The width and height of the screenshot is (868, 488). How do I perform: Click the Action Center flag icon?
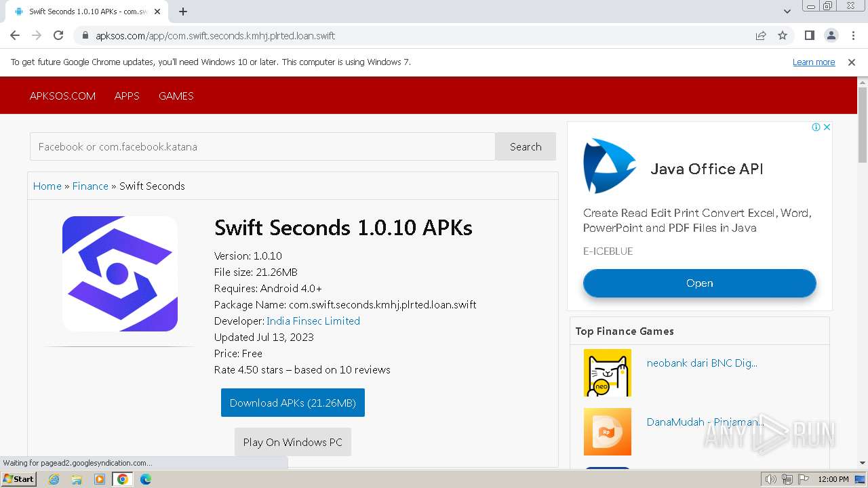pos(804,479)
